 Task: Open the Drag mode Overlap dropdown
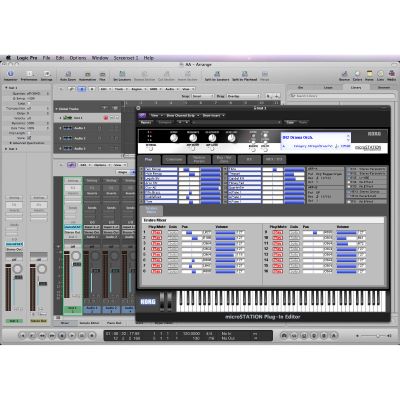243,96
